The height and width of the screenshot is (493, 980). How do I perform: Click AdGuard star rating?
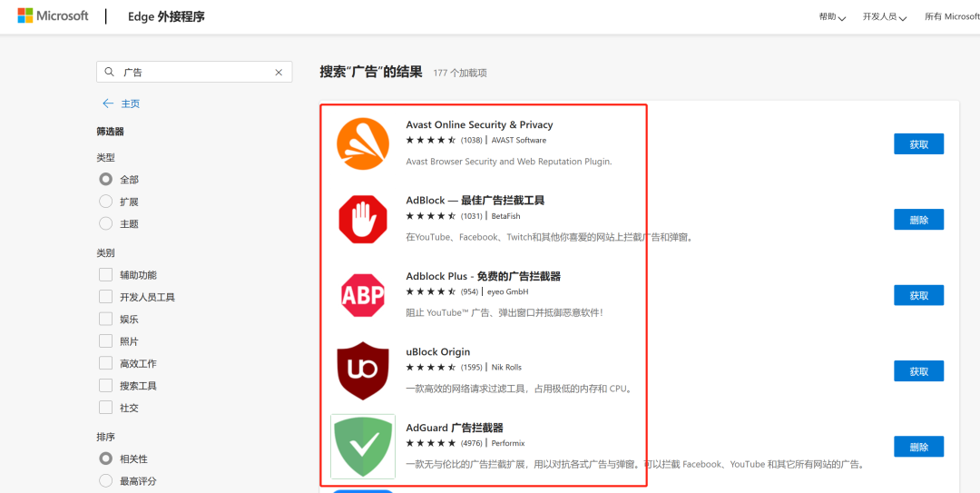point(431,443)
